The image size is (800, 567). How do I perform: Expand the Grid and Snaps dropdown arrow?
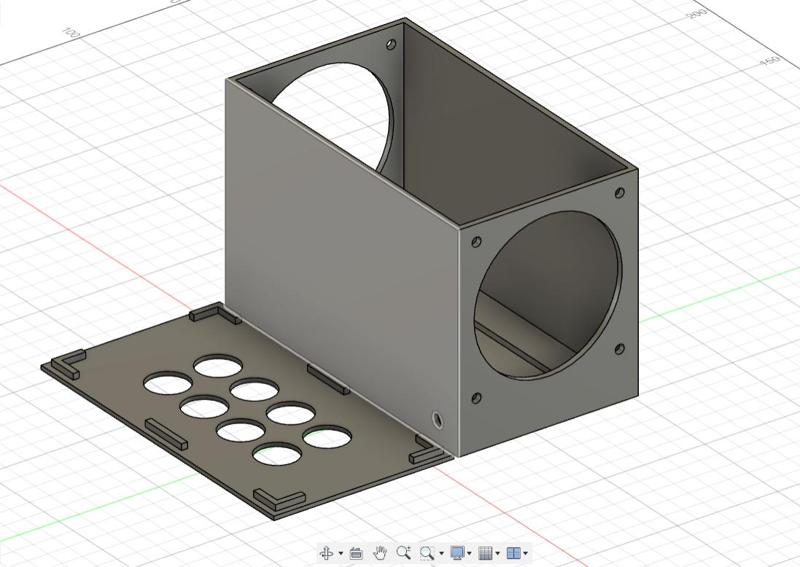(497, 553)
